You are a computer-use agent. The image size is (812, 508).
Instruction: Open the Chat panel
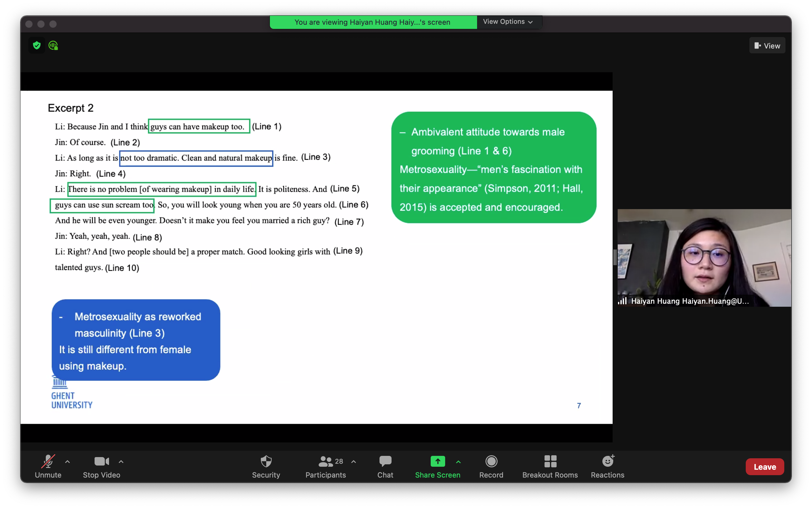(x=385, y=466)
